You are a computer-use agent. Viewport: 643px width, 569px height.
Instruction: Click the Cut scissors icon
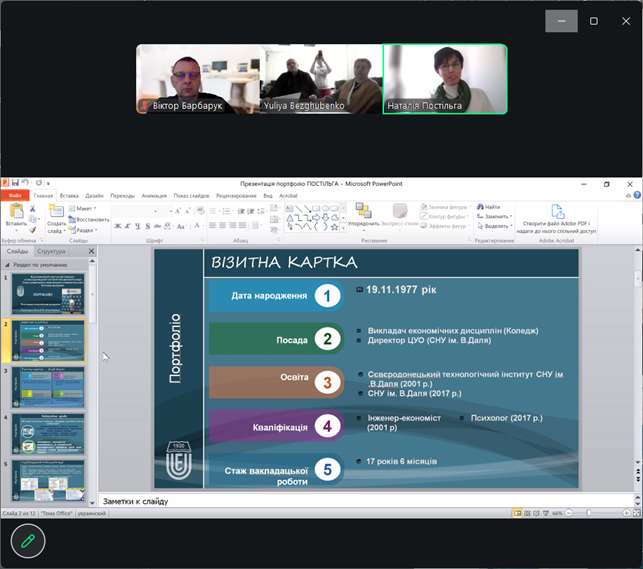click(x=32, y=209)
